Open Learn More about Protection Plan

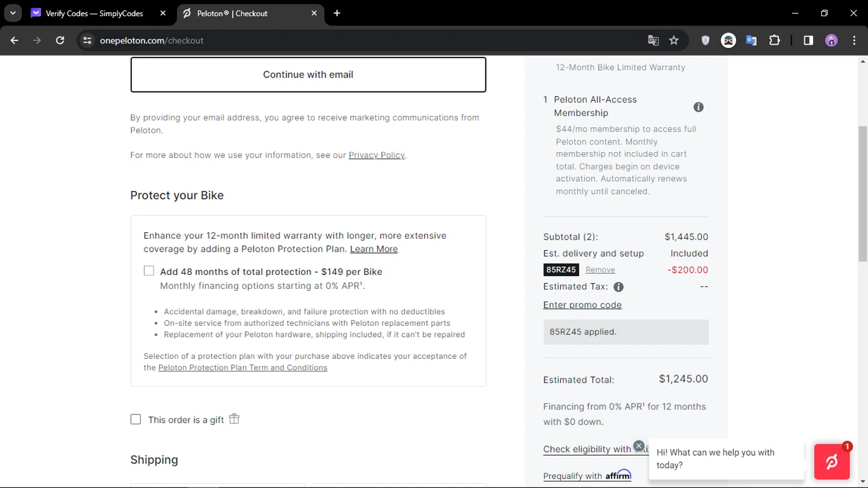click(374, 249)
